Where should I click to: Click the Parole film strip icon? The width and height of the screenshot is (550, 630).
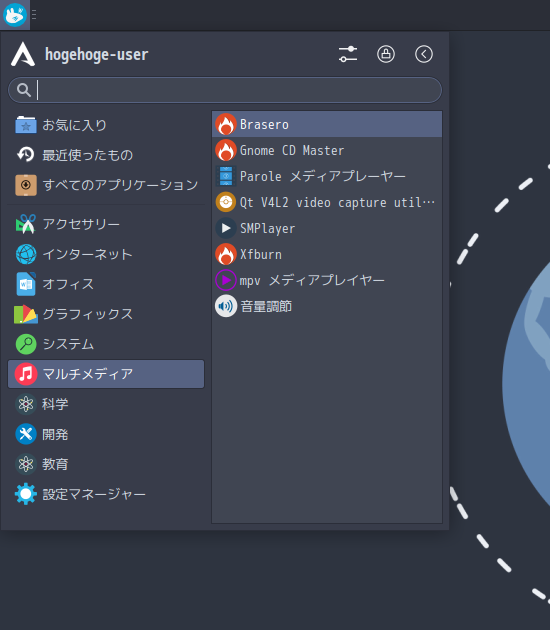click(226, 176)
